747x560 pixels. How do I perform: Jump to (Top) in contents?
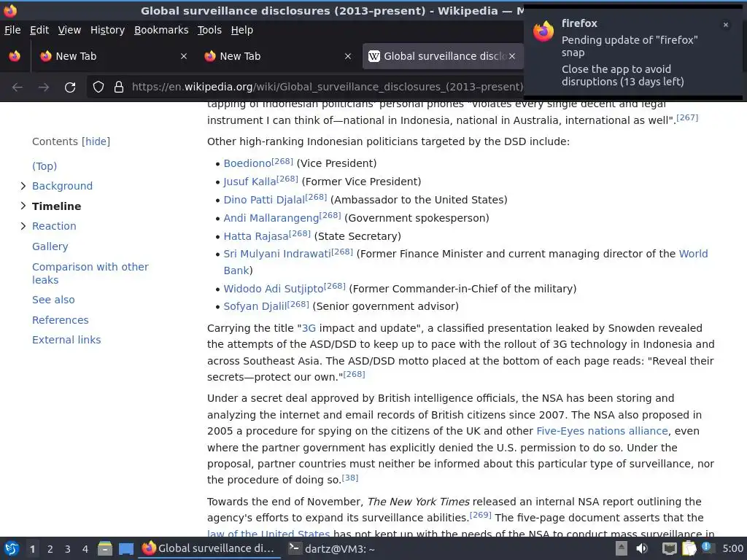pos(44,166)
